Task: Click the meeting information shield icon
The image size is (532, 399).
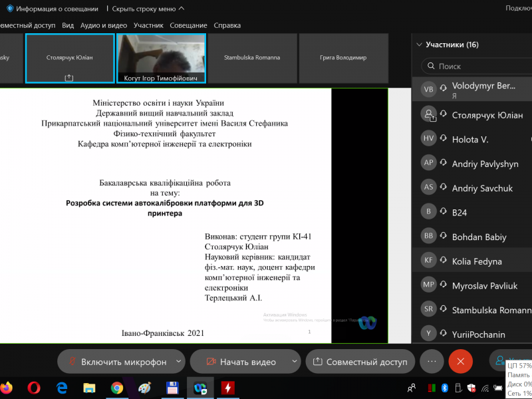Action: [x=9, y=9]
